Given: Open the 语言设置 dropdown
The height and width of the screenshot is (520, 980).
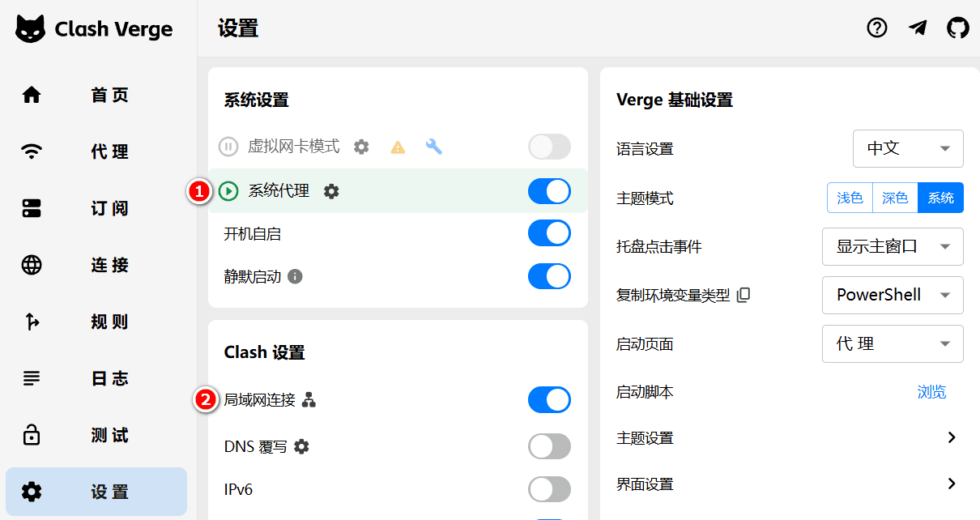Looking at the screenshot, I should click(908, 148).
